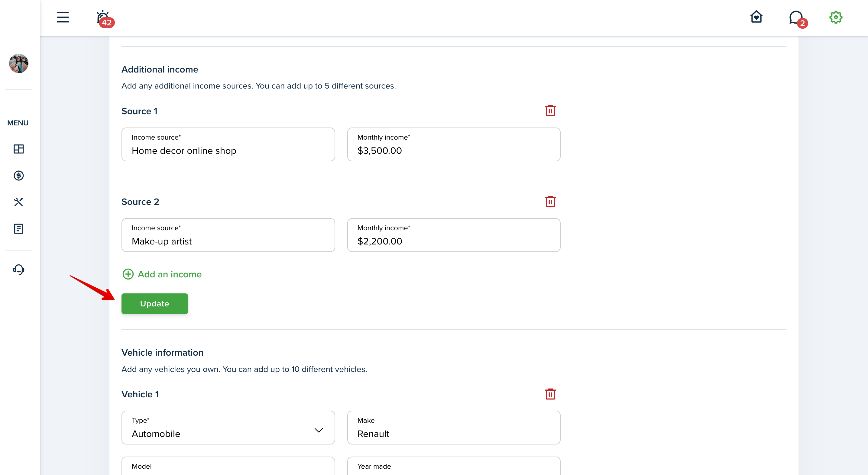Delete Vehicle 1 with trash icon
The height and width of the screenshot is (475, 868).
pos(550,394)
